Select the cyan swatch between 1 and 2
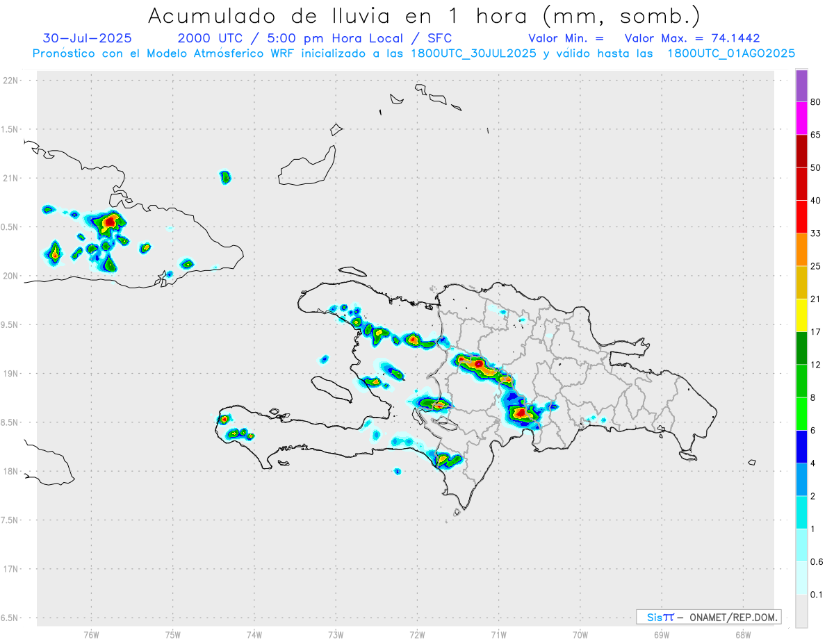Image resolution: width=834 pixels, height=644 pixels. click(801, 513)
